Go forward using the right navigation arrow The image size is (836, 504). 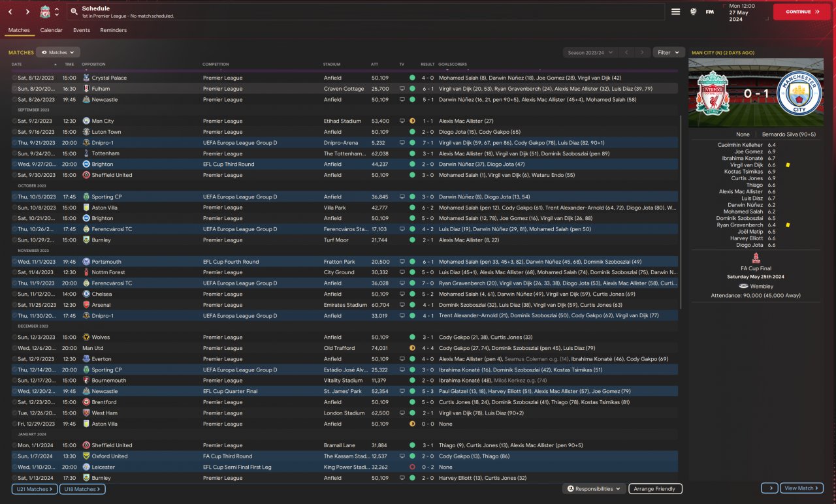pos(27,12)
